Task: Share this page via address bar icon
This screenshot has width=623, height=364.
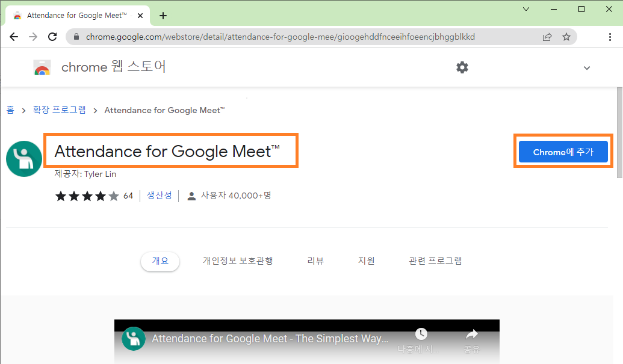Action: coord(547,37)
